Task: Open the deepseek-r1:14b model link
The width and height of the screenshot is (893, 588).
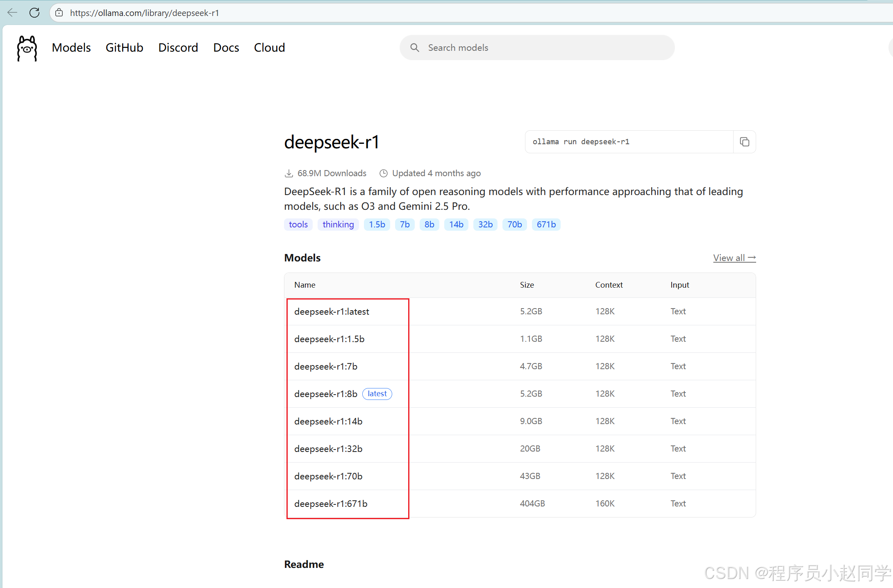Action: pyautogui.click(x=328, y=421)
